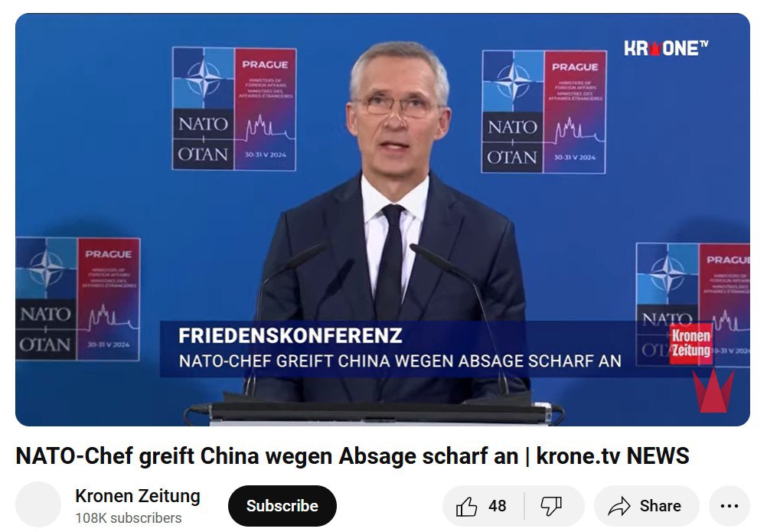Open the three-dot more actions menu

click(729, 506)
